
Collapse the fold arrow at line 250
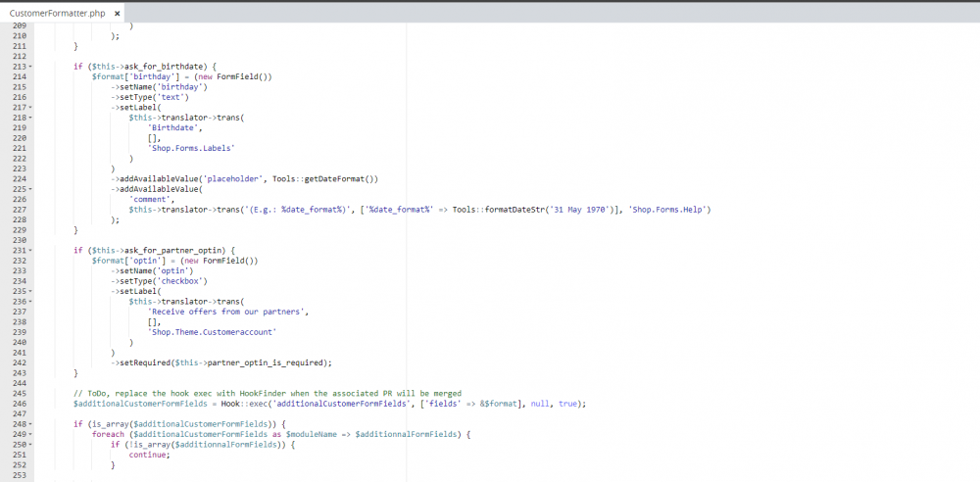click(30, 445)
